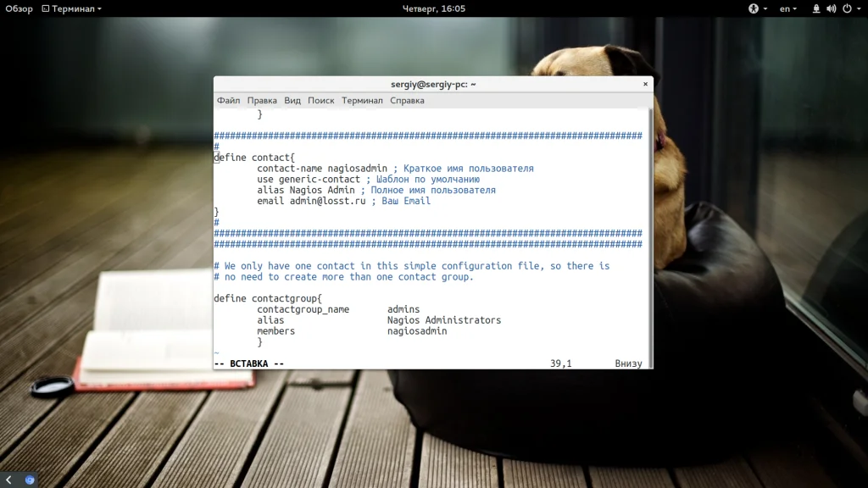The image size is (868, 488).
Task: Expand the Терминал app menu in top bar
Action: coord(72,8)
